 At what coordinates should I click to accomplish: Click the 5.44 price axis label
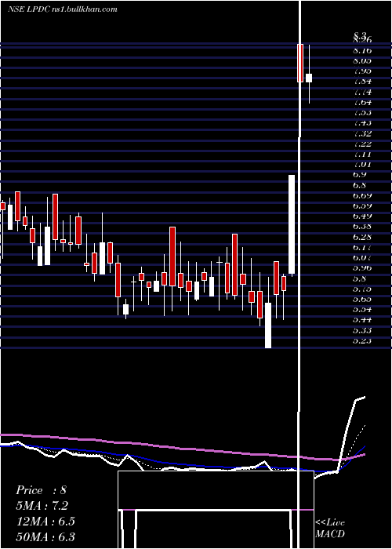tap(362, 320)
